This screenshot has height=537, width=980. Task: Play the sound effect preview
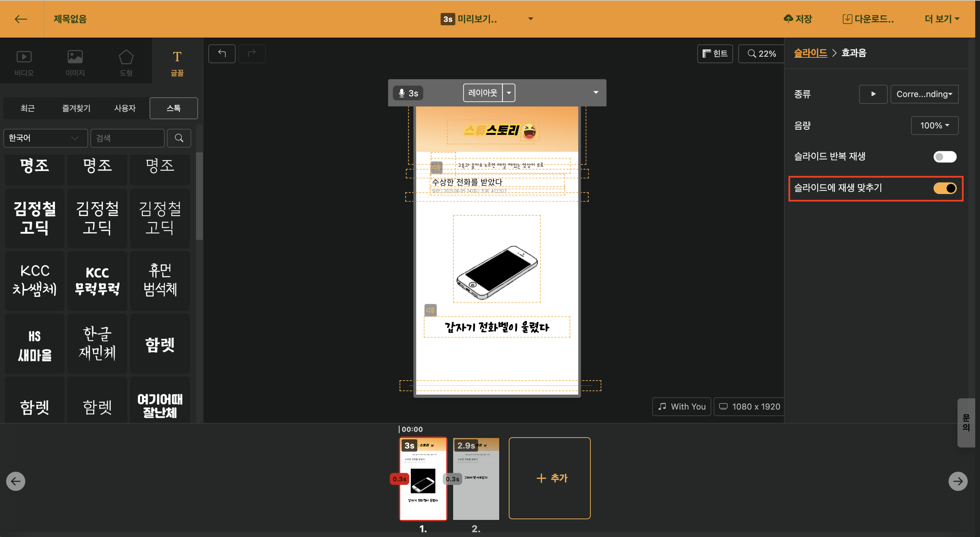click(873, 94)
